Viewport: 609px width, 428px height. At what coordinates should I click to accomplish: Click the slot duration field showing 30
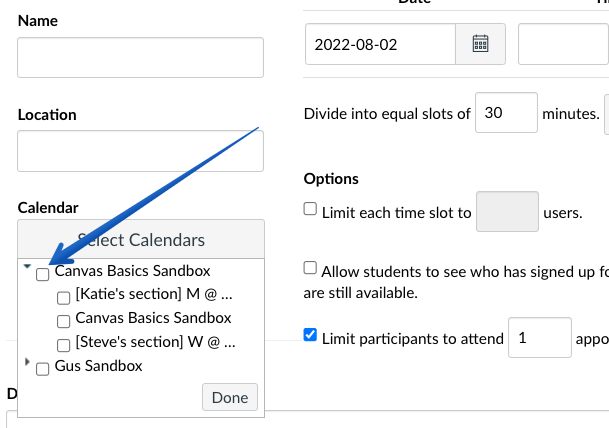(506, 113)
